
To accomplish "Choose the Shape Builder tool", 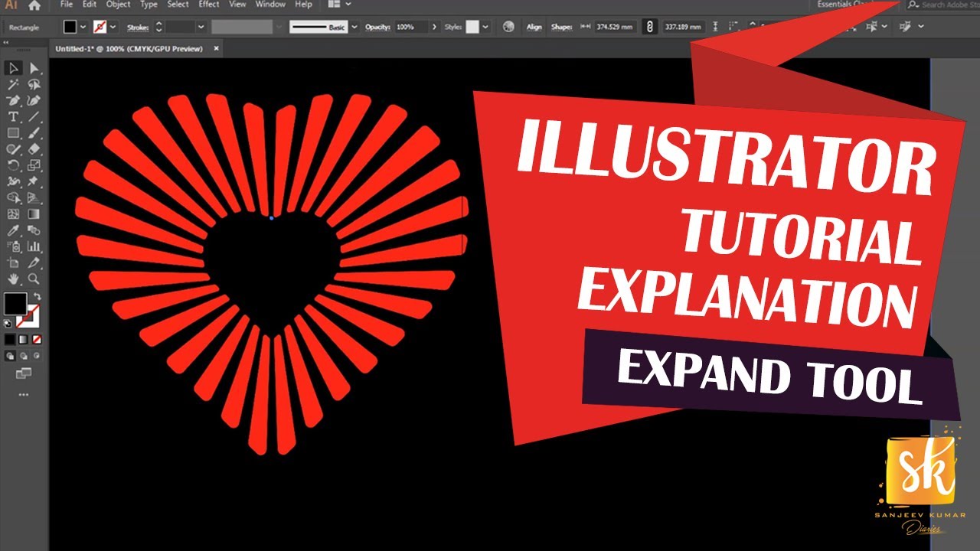I will [14, 197].
